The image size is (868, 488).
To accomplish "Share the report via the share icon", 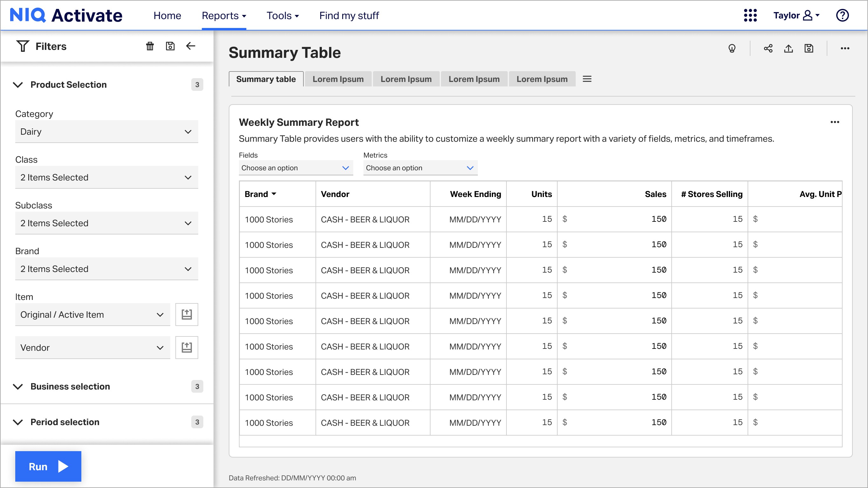I will tap(768, 49).
